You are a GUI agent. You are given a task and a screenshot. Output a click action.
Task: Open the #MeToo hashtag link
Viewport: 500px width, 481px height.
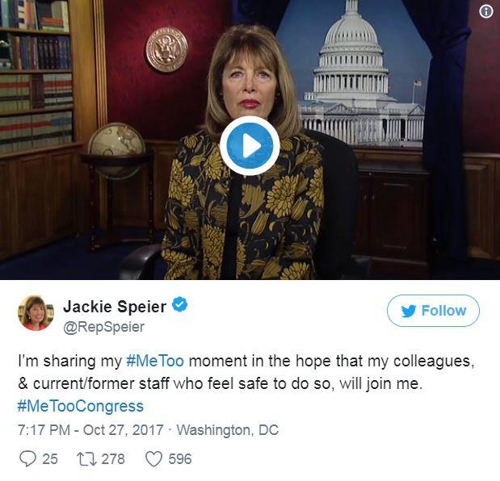(x=155, y=361)
